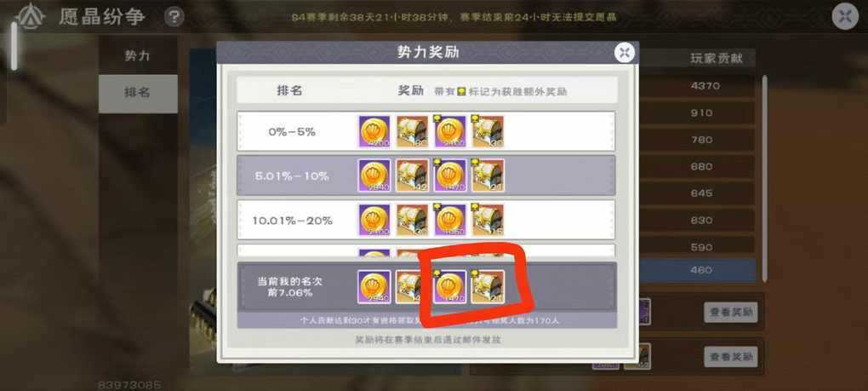Click first gold coin in 10.01%–20% row
This screenshot has height=391, width=868.
click(374, 220)
